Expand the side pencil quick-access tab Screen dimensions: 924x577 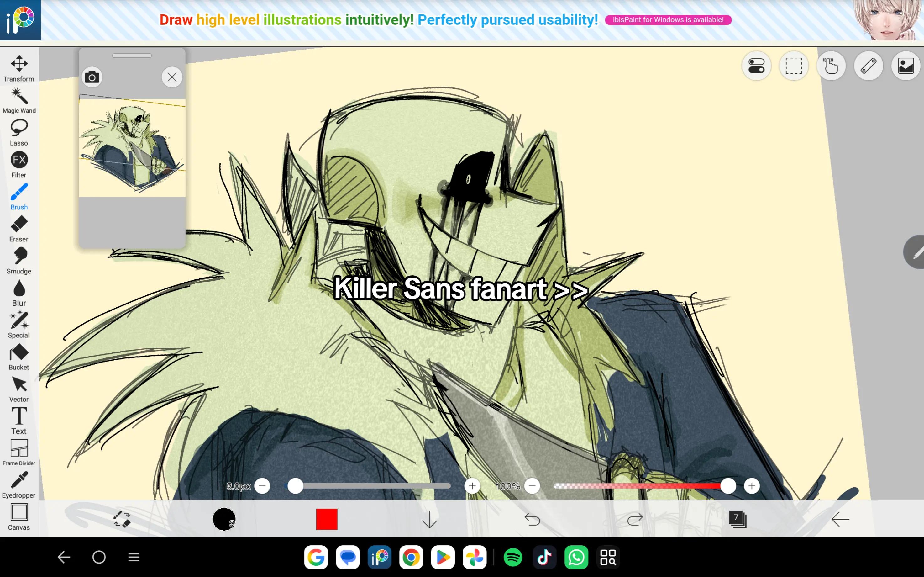pos(915,252)
